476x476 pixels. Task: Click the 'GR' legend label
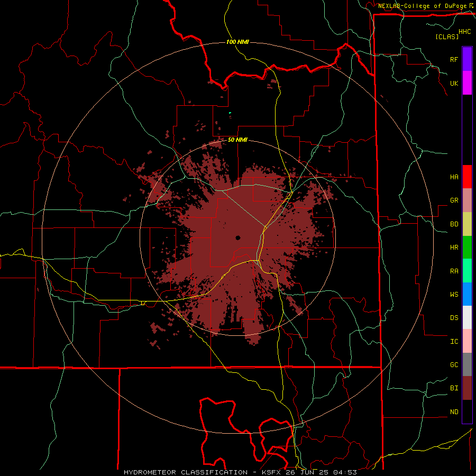click(x=454, y=200)
